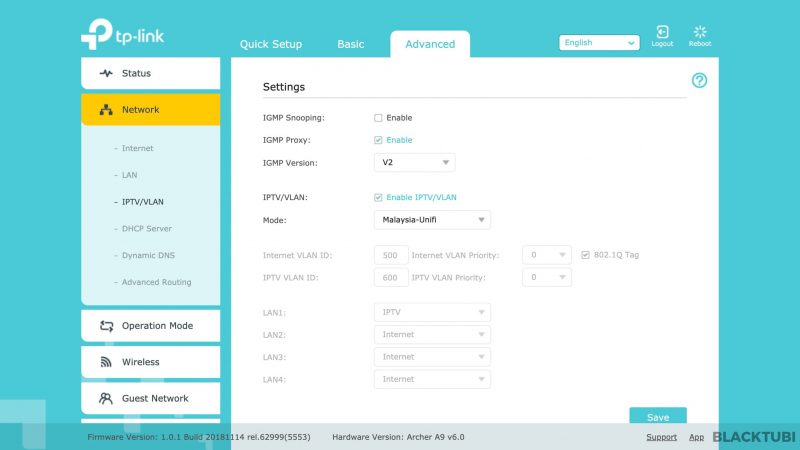Click the Reboot icon
The width and height of the screenshot is (800, 450).
[x=699, y=33]
